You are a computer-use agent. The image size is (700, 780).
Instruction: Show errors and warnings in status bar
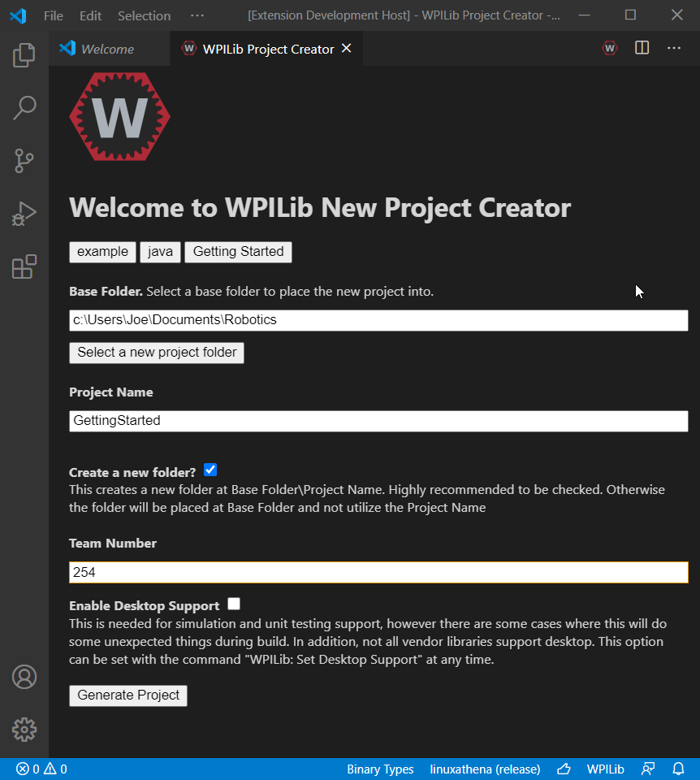(41, 769)
